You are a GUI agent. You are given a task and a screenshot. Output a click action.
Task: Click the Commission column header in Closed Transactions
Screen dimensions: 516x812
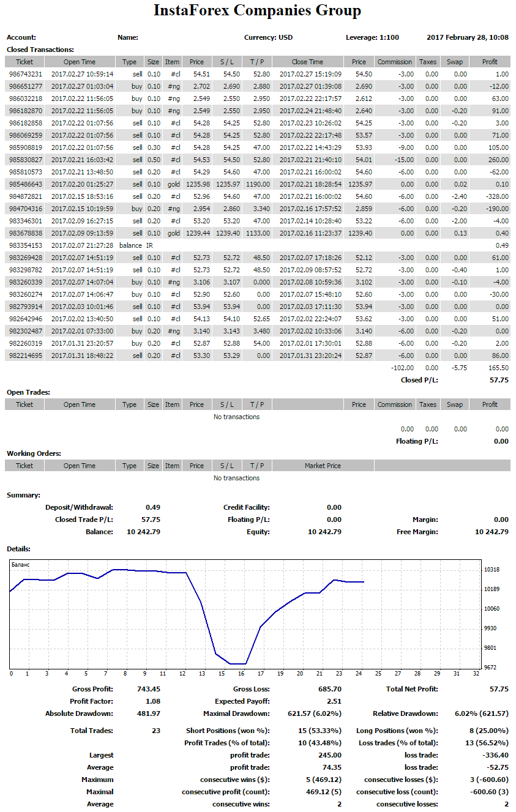pos(395,62)
